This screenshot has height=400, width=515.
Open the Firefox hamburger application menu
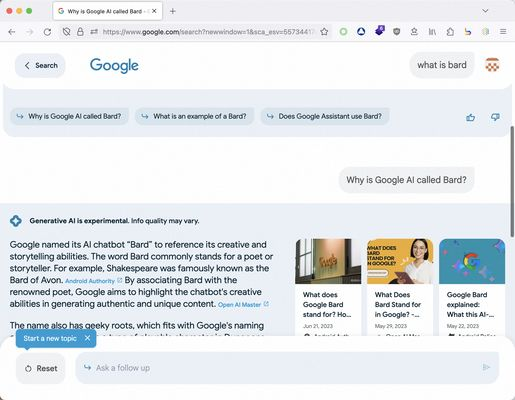coord(503,32)
